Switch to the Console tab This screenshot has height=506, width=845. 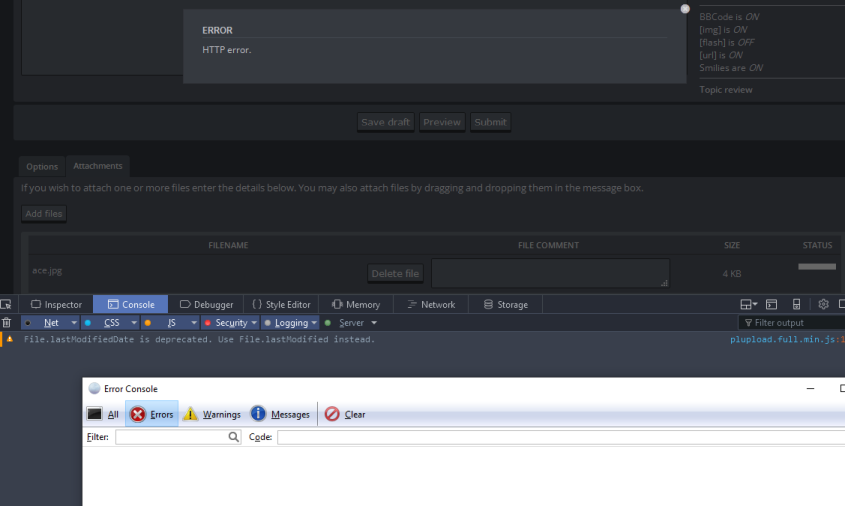[x=130, y=304]
